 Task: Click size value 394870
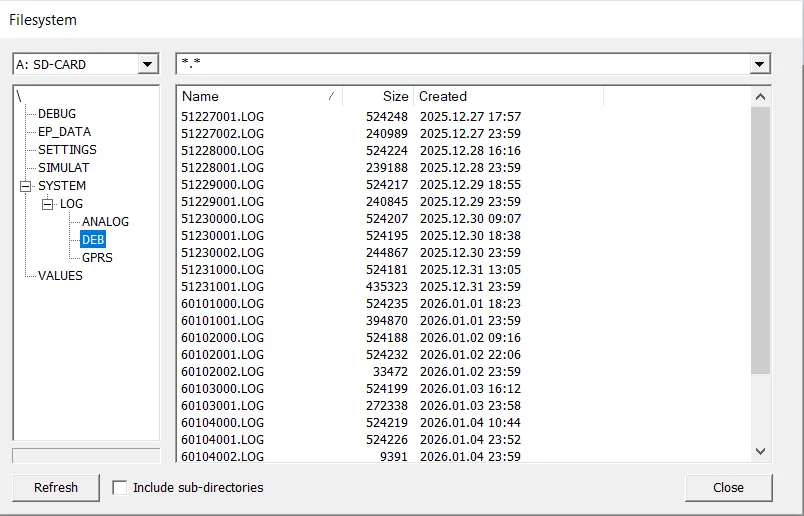(x=387, y=320)
